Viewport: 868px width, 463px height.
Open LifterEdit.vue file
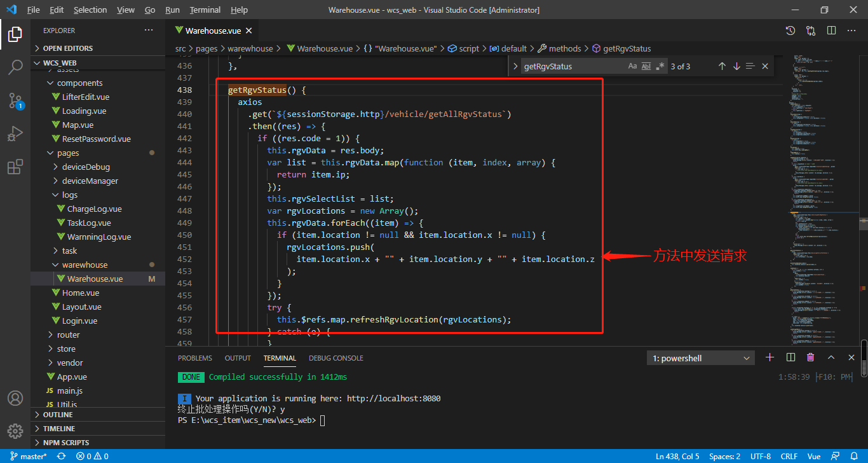point(98,97)
